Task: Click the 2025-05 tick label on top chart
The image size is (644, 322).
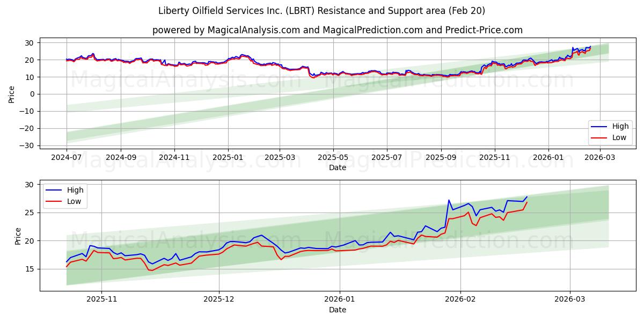Action: point(333,158)
